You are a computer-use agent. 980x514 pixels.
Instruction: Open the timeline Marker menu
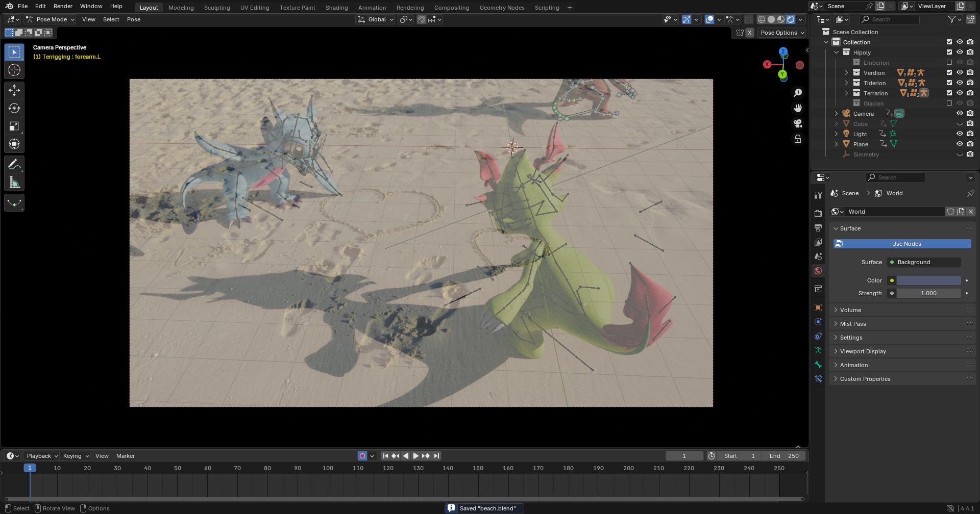pos(126,456)
